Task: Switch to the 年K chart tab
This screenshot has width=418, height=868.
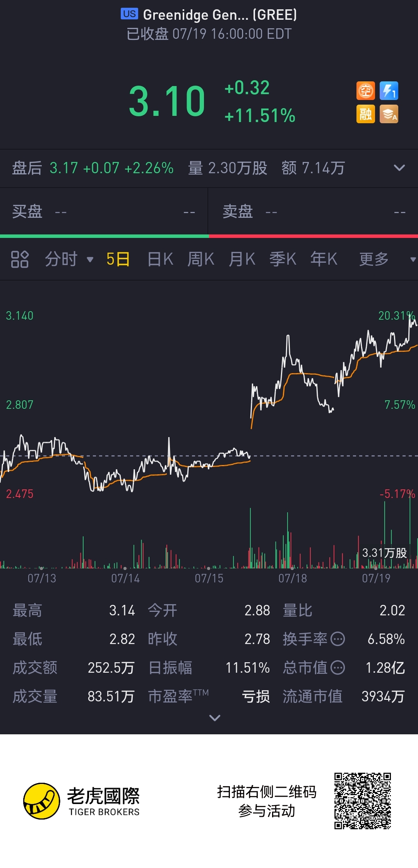Action: (324, 259)
